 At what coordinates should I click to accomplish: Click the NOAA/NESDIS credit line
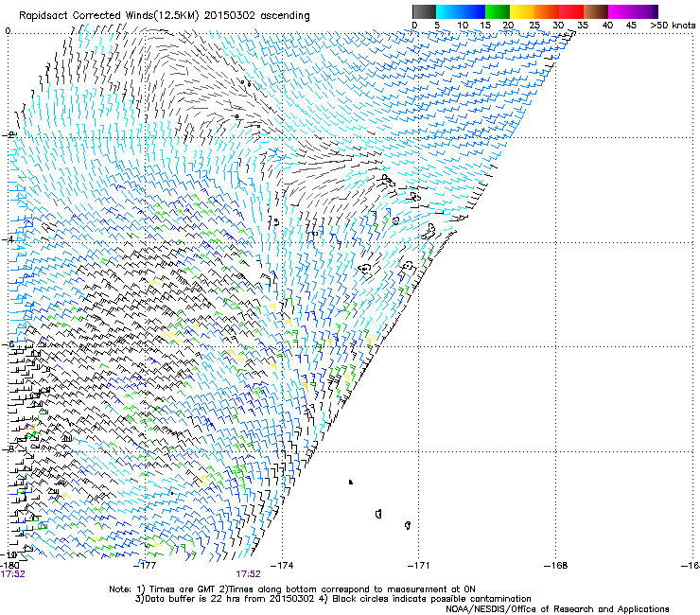[x=557, y=609]
